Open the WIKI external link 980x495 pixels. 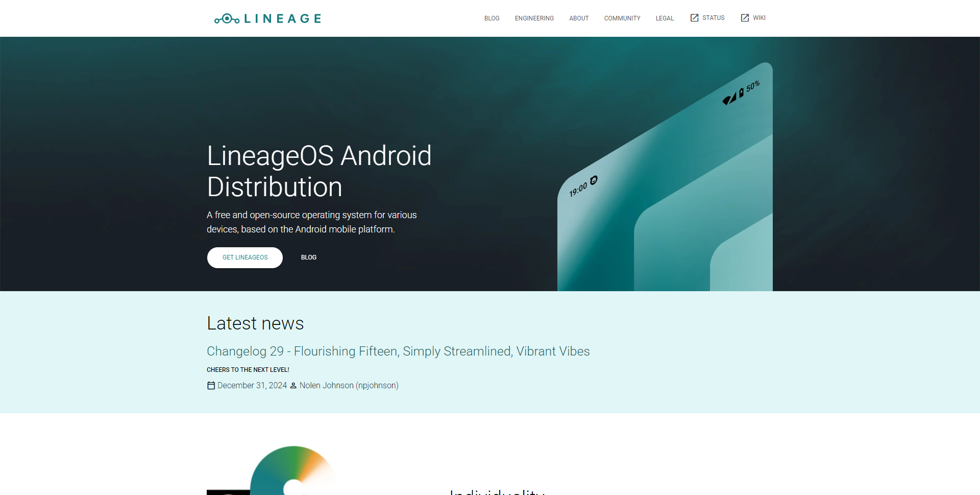(759, 18)
